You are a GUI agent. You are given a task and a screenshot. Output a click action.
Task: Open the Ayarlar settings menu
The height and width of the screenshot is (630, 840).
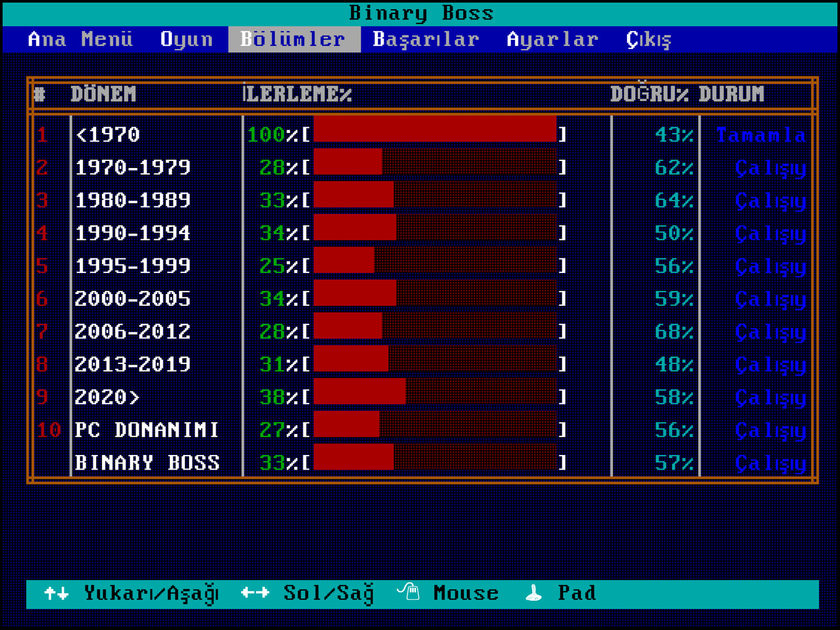coord(552,40)
